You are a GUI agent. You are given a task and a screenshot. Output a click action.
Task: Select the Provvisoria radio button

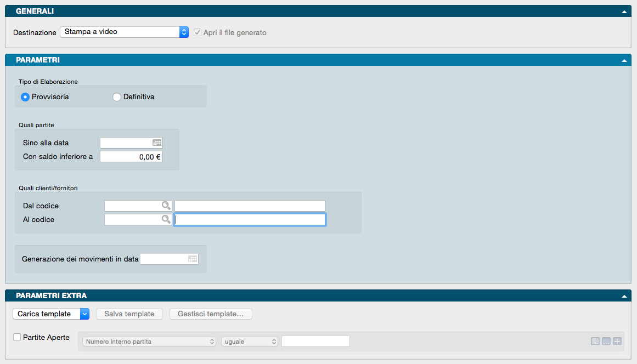tap(25, 97)
